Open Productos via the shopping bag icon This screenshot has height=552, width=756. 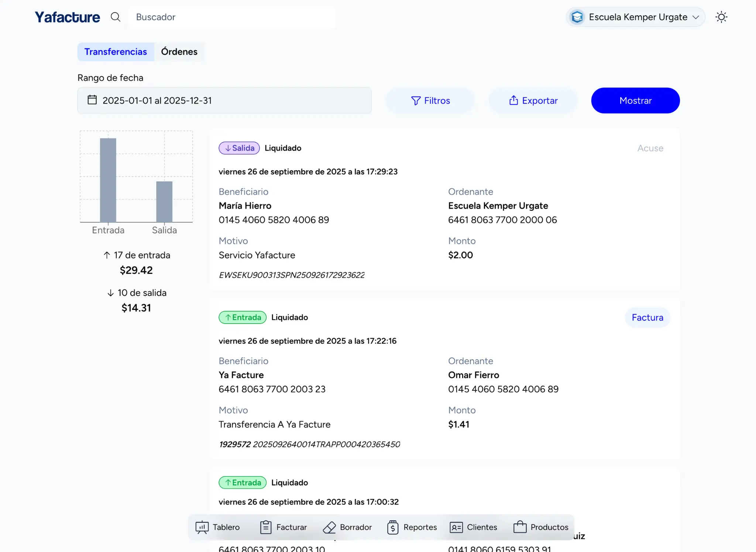click(x=520, y=527)
